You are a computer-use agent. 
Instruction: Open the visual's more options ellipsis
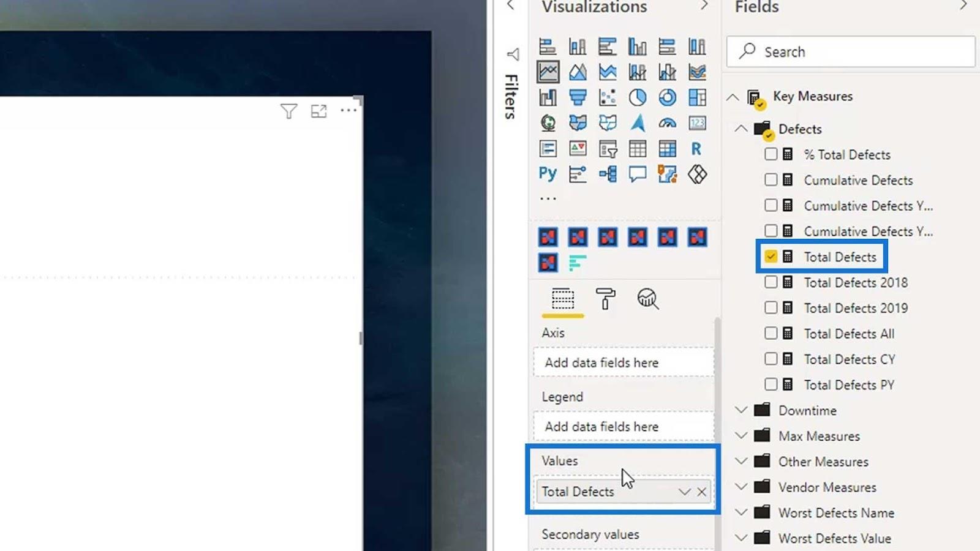point(349,111)
